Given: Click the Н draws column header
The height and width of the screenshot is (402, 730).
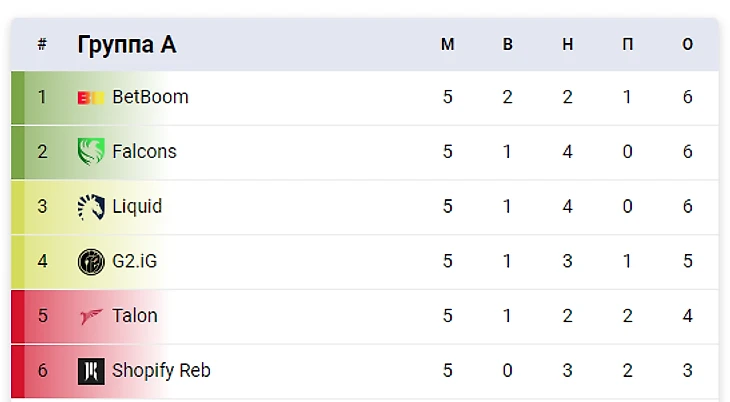Looking at the screenshot, I should tap(568, 45).
